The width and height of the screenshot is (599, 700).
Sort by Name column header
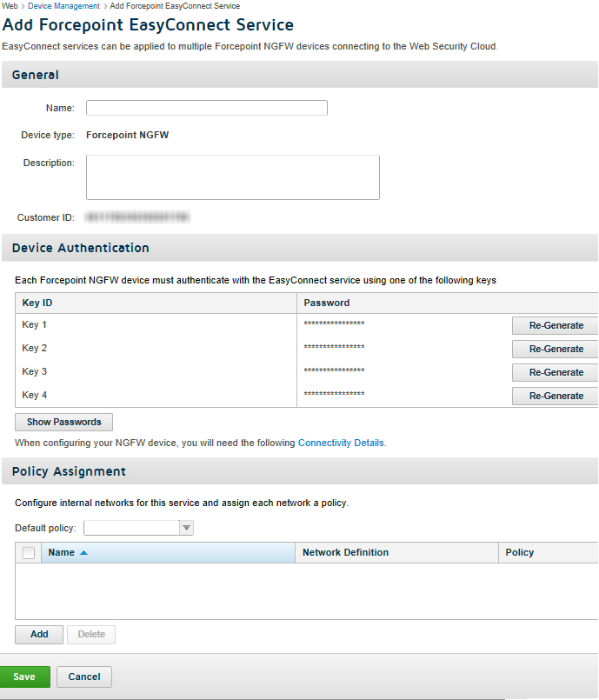[x=169, y=553]
